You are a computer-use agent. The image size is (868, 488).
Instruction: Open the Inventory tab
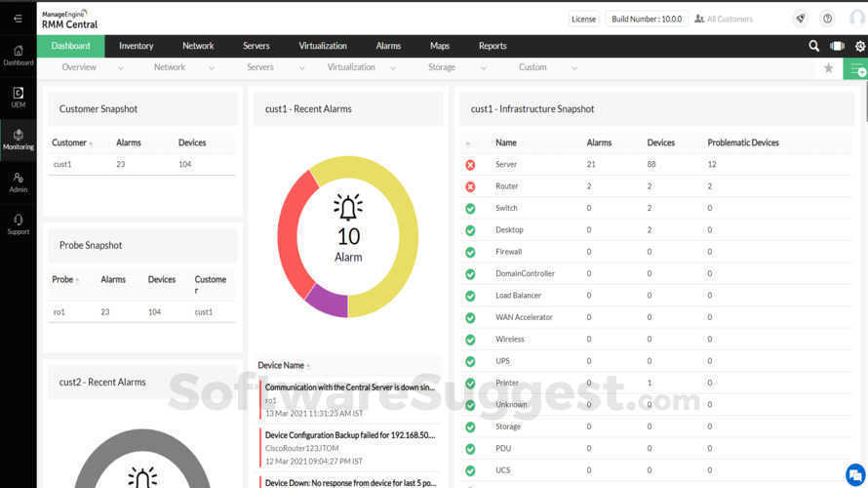pos(137,46)
